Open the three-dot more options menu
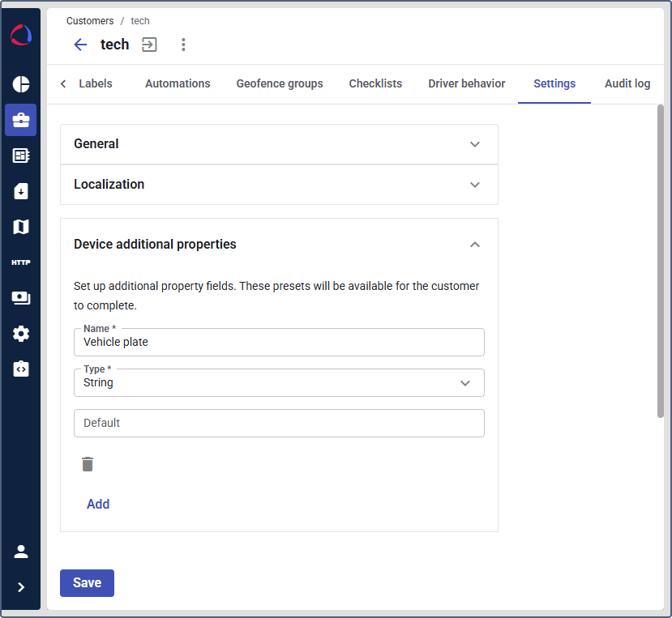672x618 pixels. coord(183,45)
